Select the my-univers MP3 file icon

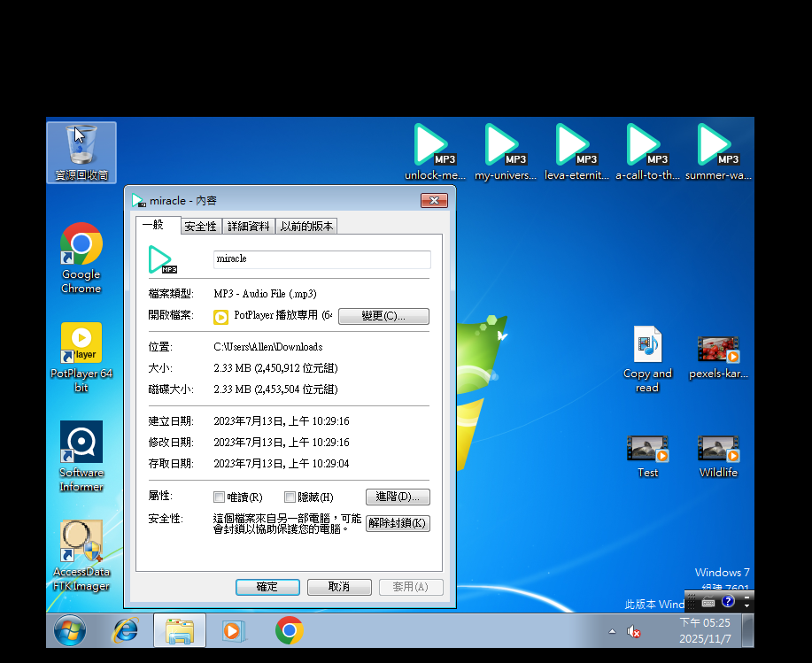(x=506, y=152)
